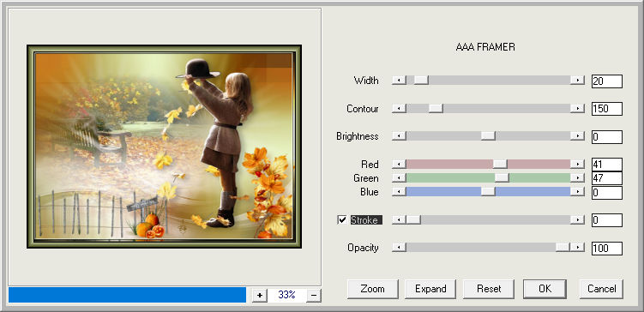The height and width of the screenshot is (312, 644).
Task: Click Red slider's right arrow
Action: 577,165
